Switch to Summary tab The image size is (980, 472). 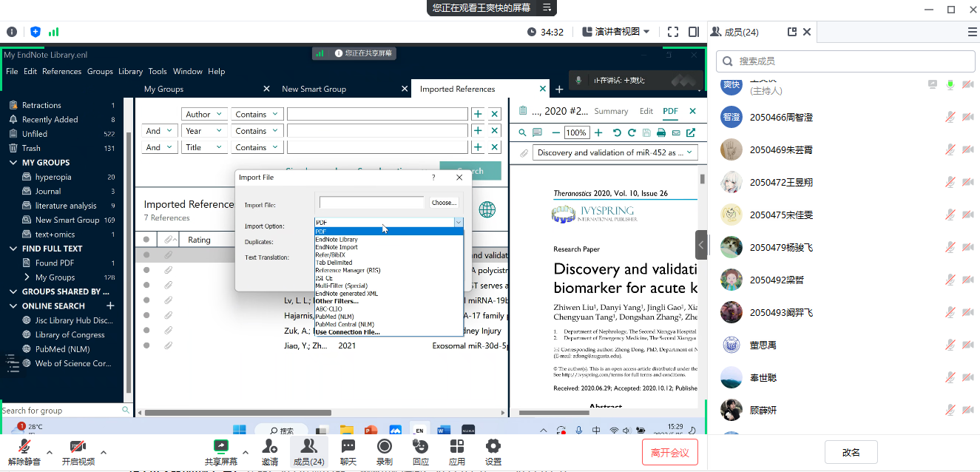pos(611,111)
